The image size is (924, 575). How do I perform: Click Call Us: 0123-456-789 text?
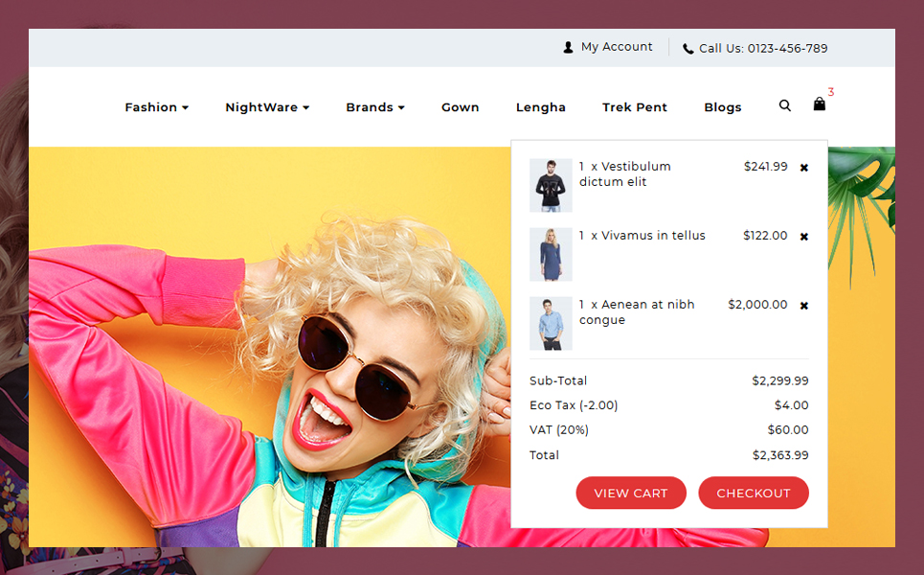763,48
